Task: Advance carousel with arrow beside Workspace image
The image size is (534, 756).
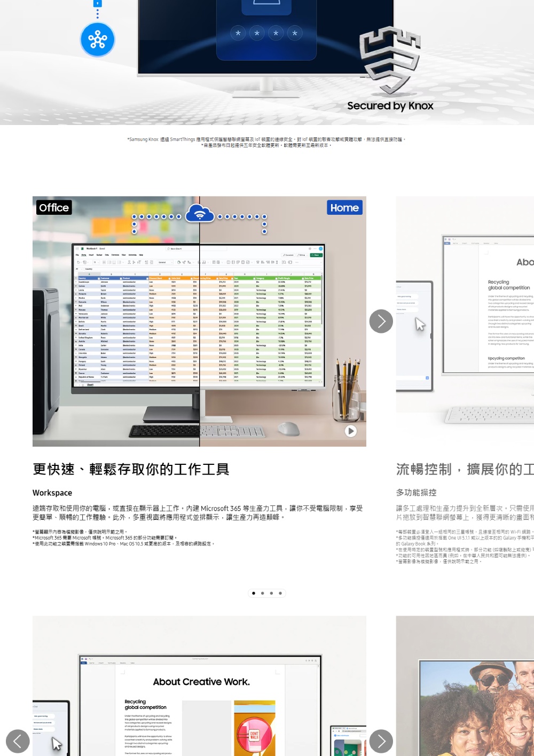Action: coord(381,321)
